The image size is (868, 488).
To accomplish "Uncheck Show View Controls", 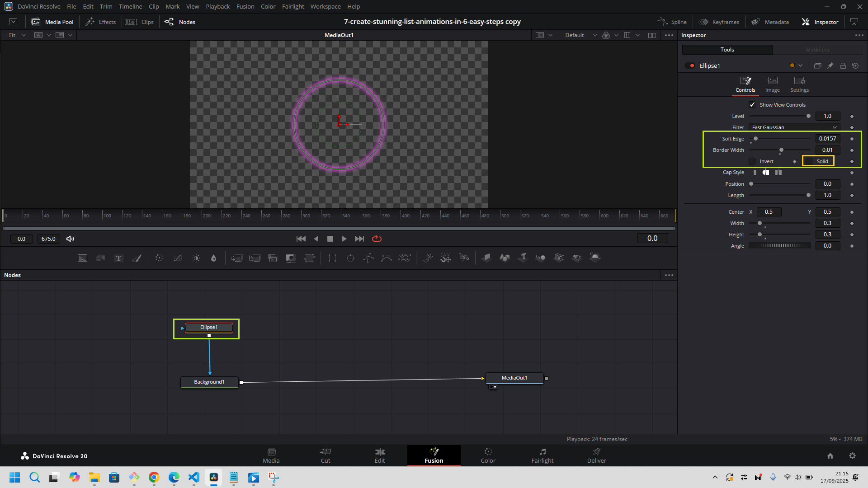I will point(752,105).
